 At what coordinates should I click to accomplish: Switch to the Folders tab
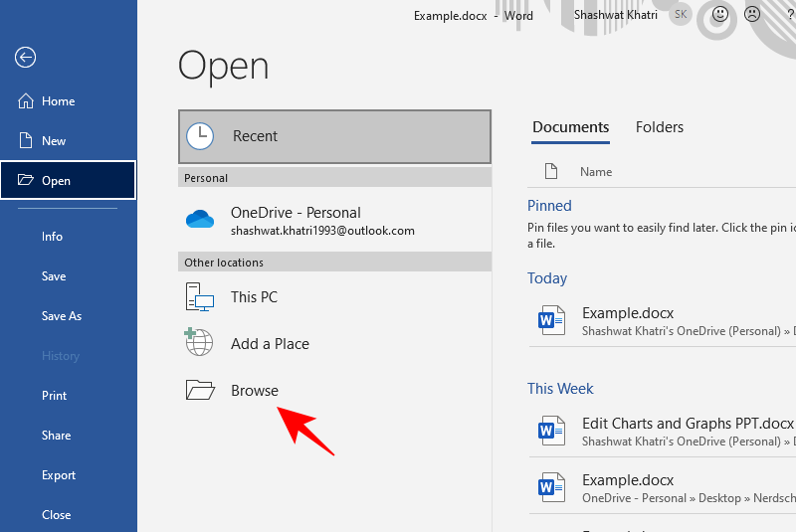click(660, 127)
